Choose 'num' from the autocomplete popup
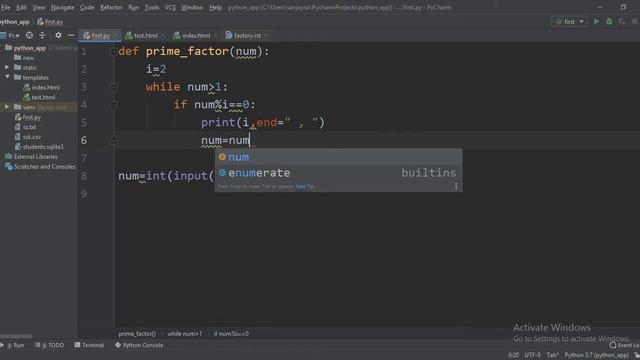This screenshot has height=360, width=640. click(338, 157)
